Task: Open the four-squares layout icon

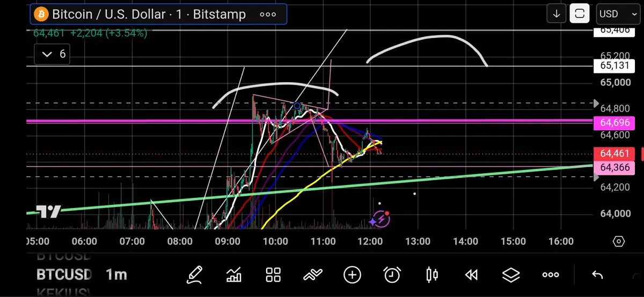Action: click(274, 275)
